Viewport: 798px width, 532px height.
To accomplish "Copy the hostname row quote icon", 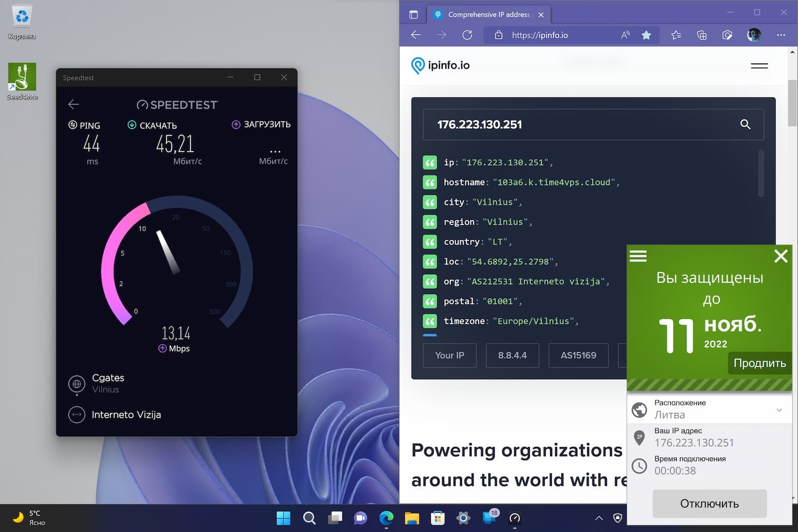I will click(430, 182).
